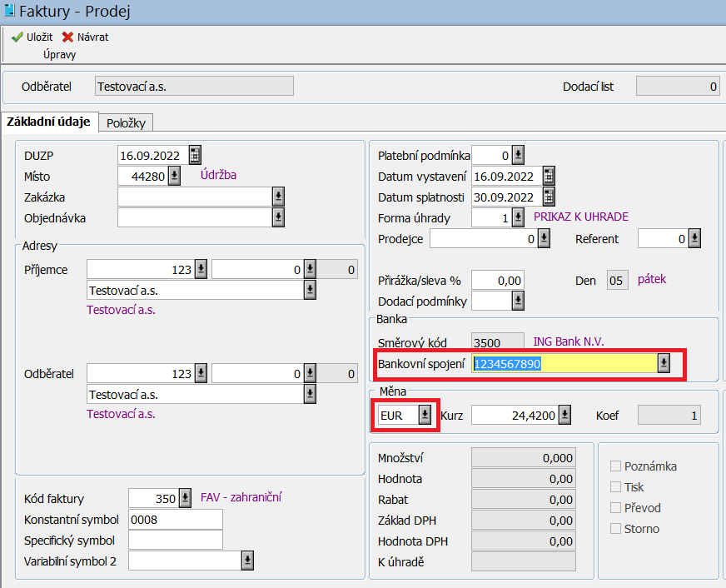Expand the EUR currency dropdown
This screenshot has width=726, height=588.
coord(425,415)
